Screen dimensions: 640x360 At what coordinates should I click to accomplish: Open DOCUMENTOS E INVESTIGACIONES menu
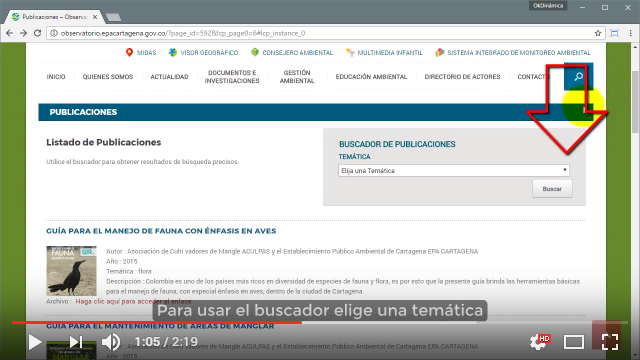click(232, 77)
